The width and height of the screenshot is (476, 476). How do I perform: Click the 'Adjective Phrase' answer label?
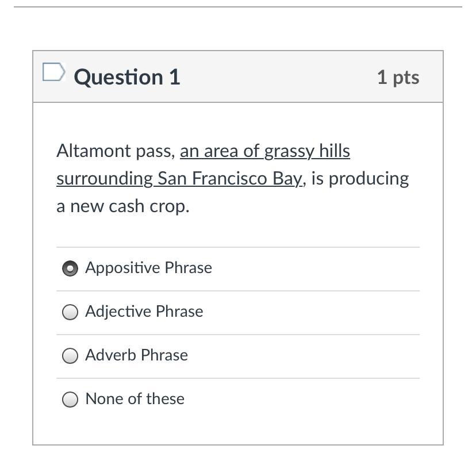(144, 312)
